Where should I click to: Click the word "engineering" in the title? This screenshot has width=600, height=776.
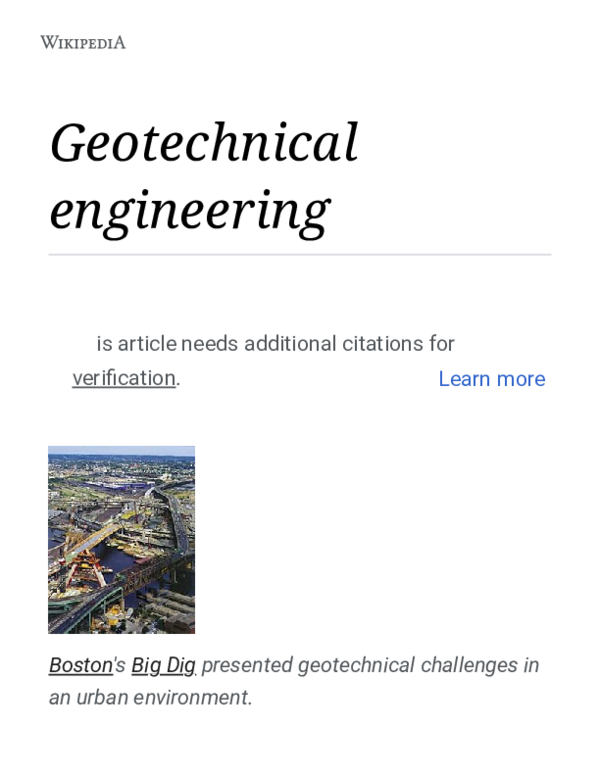pyautogui.click(x=189, y=210)
